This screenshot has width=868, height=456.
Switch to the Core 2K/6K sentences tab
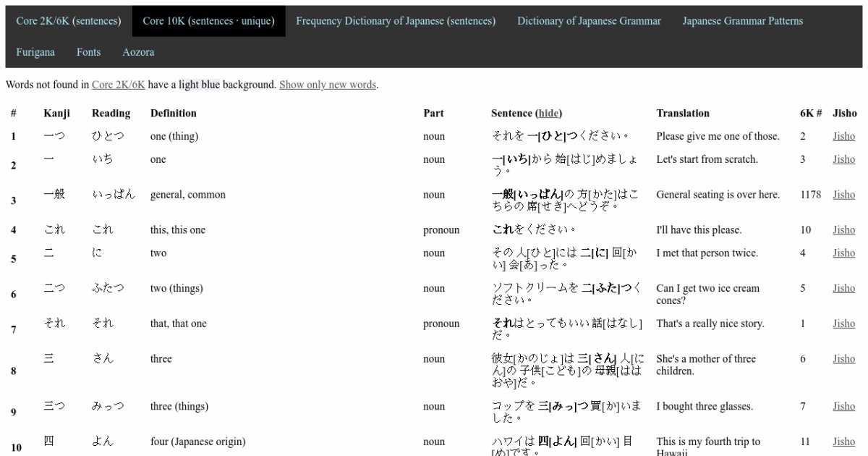click(x=69, y=21)
